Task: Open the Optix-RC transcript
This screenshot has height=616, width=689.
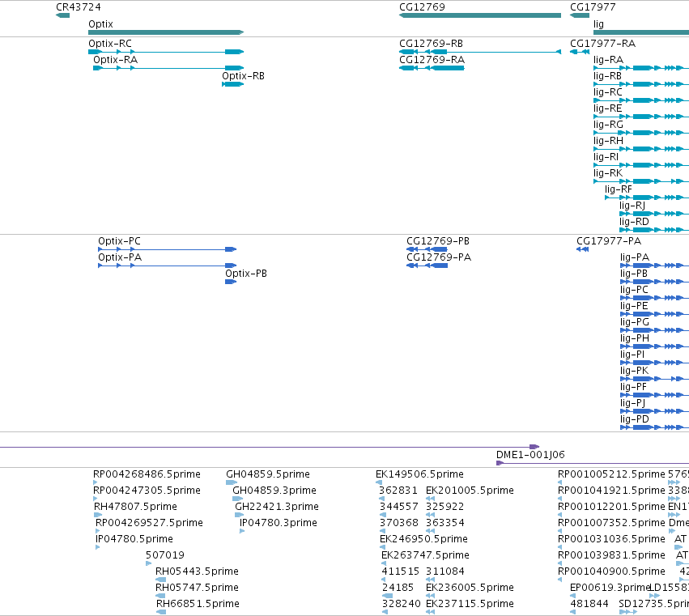Action: 166,52
